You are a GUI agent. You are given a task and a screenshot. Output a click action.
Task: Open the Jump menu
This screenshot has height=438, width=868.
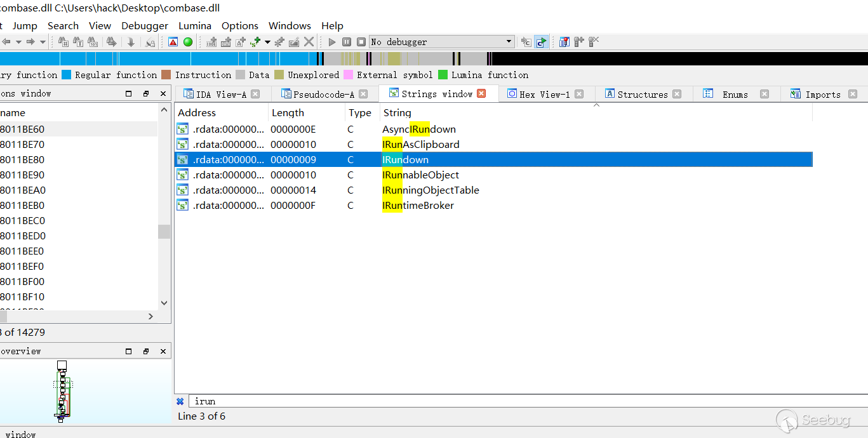[25, 25]
